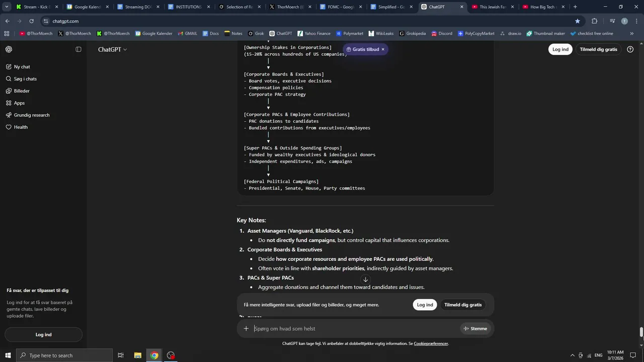Reload the page
This screenshot has height=362, width=644.
coord(31,21)
